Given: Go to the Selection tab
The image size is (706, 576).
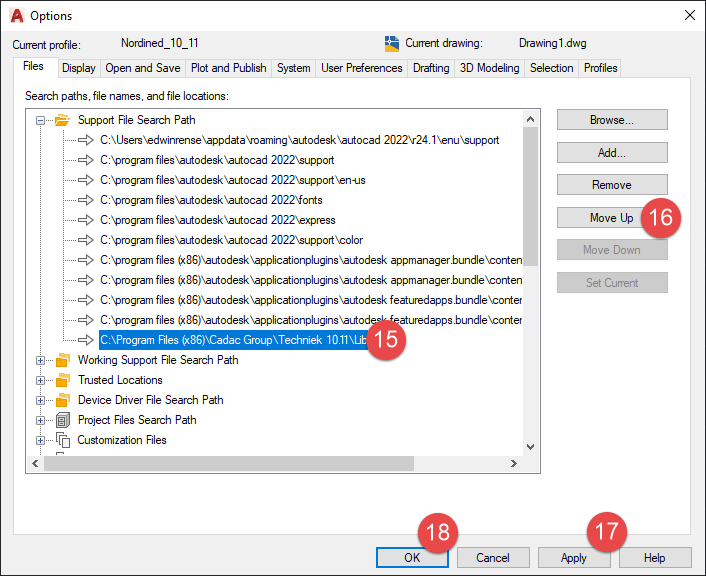Looking at the screenshot, I should [x=552, y=68].
